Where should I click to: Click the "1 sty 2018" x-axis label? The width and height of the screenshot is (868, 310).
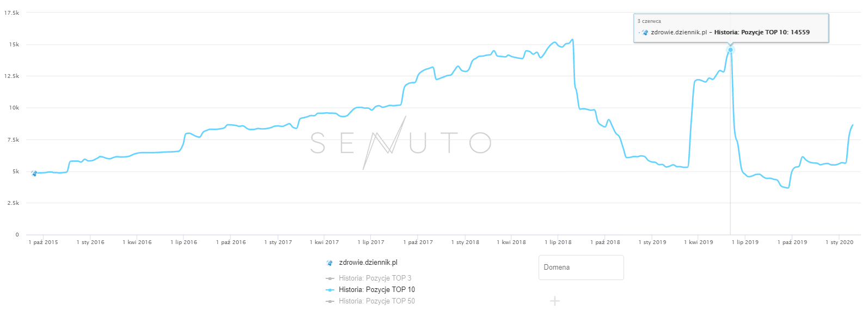(x=465, y=242)
